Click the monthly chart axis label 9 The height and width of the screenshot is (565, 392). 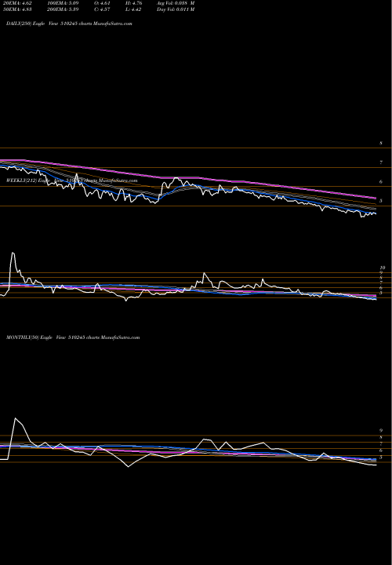coord(381,431)
